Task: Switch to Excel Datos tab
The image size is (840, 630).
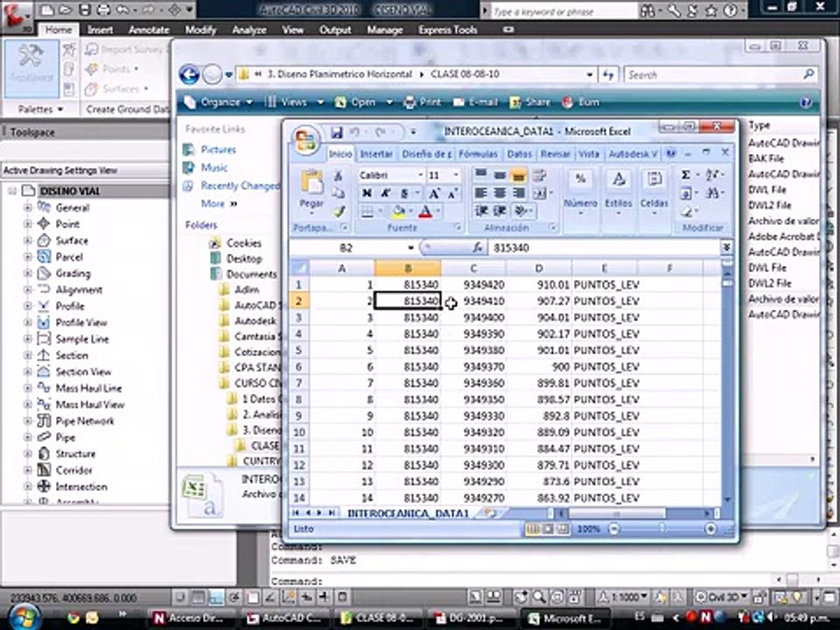Action: pos(519,154)
